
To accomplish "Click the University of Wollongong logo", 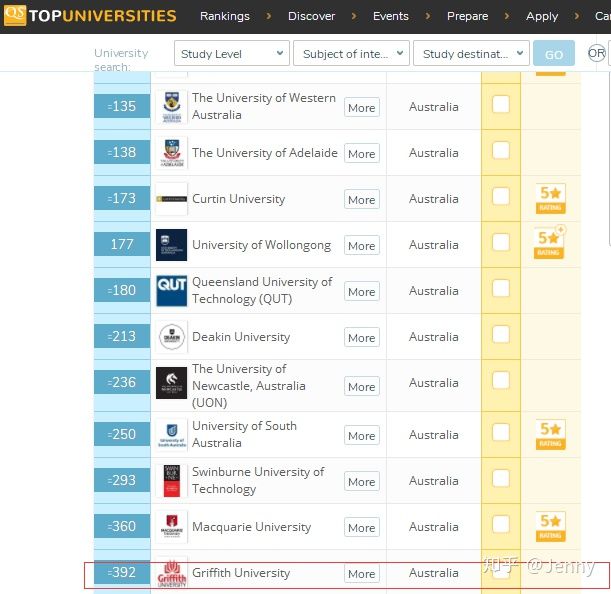I will coord(171,245).
